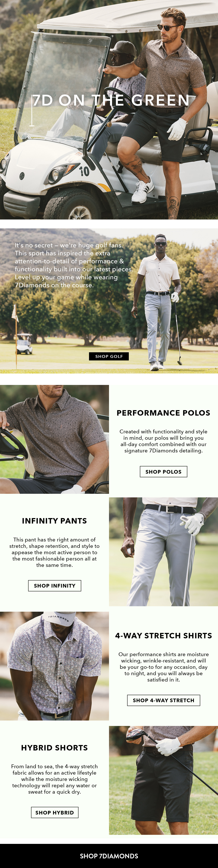Click the SHOP GOLF button
Image resolution: width=218 pixels, height=868 pixels.
coord(109,356)
